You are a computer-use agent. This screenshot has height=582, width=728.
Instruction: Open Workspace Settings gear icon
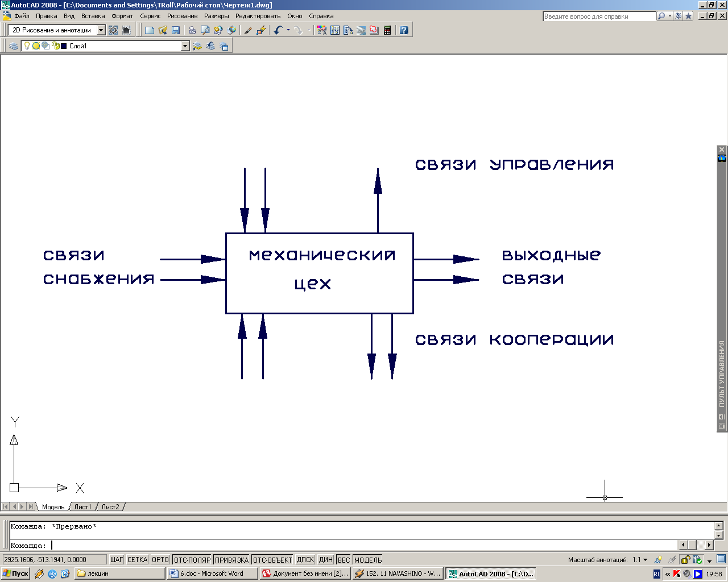113,30
